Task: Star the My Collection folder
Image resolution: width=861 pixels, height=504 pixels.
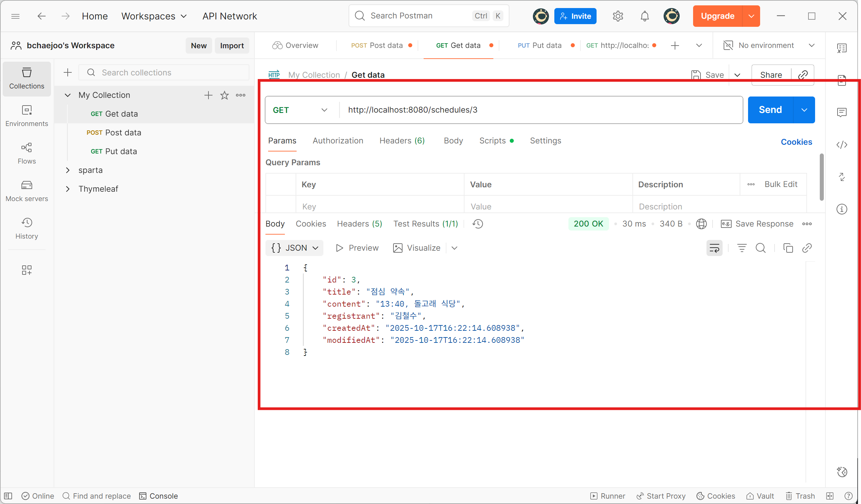Action: (x=225, y=95)
